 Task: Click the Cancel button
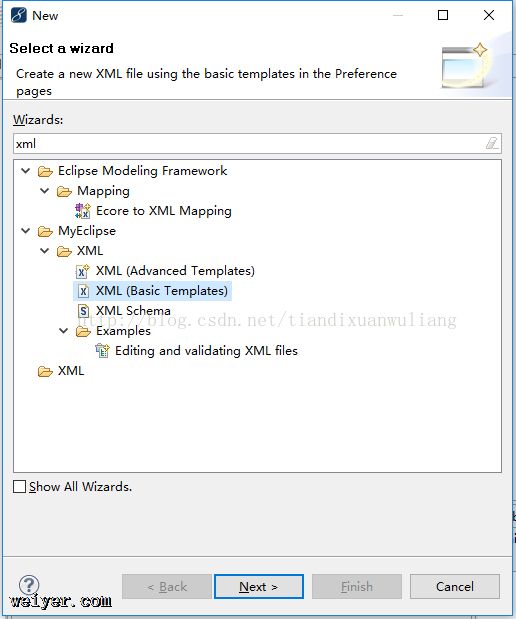coord(455,587)
